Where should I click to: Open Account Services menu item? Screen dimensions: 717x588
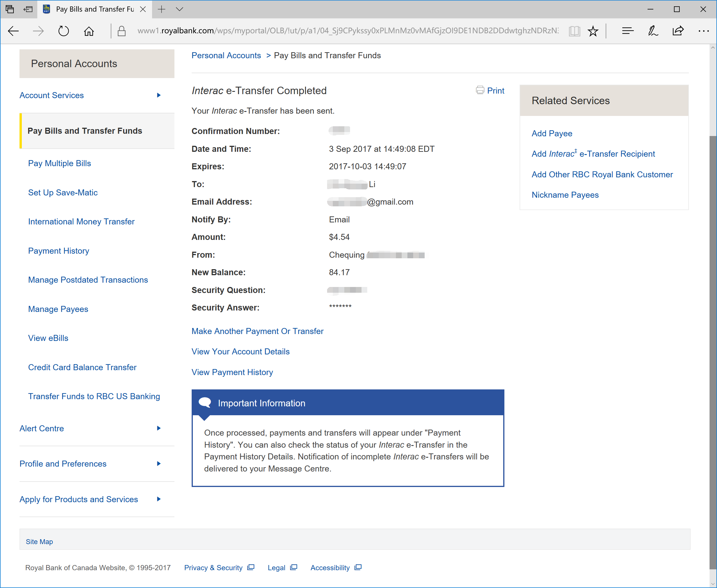(51, 95)
